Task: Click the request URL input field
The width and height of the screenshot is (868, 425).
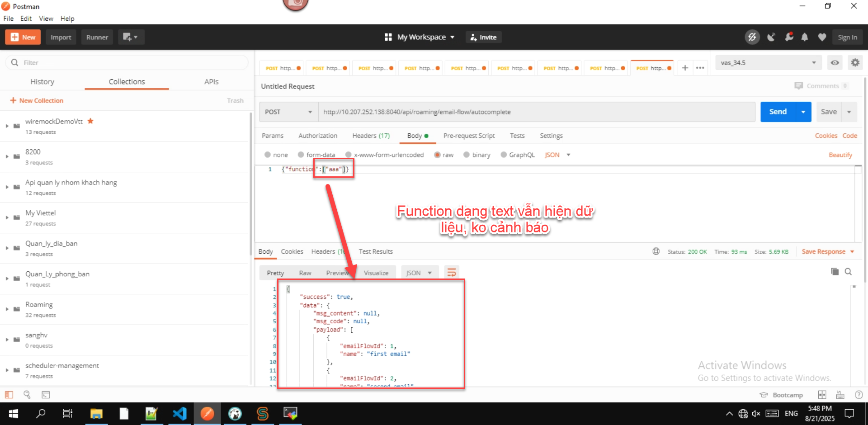Action: click(x=536, y=112)
